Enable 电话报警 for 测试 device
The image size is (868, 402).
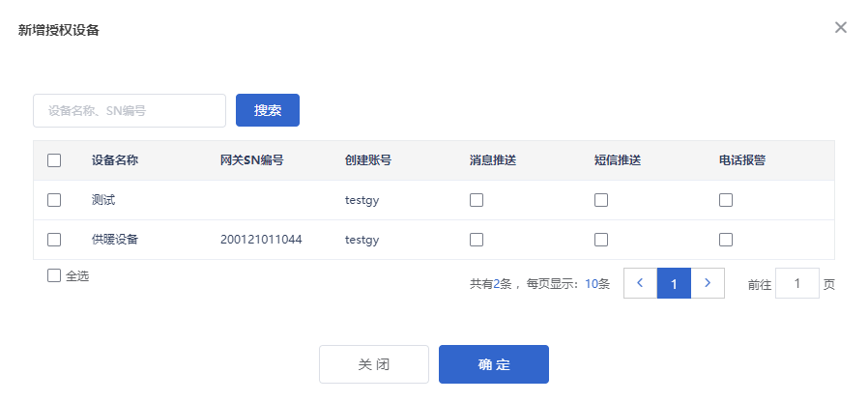(726, 200)
